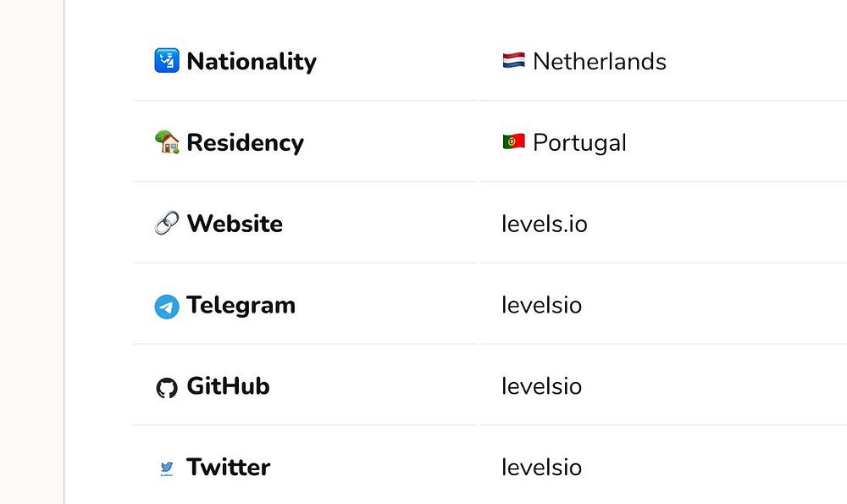The width and height of the screenshot is (847, 504).
Task: Click the GitHub octocat icon
Action: click(x=167, y=387)
